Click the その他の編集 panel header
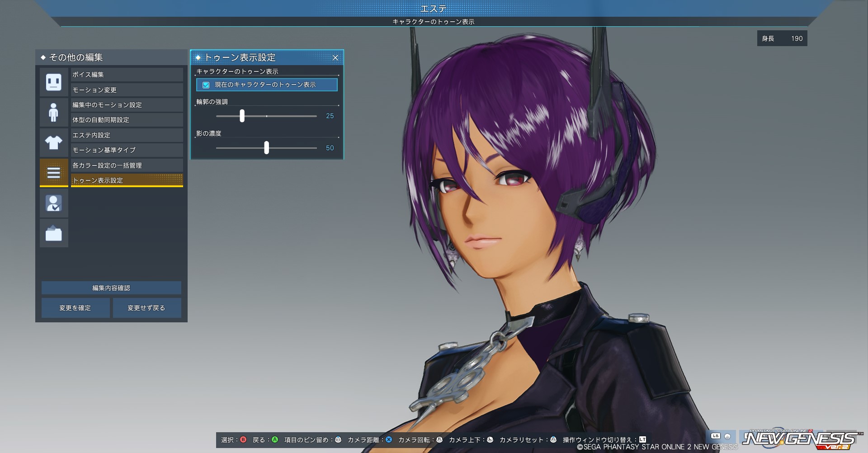 pos(111,57)
